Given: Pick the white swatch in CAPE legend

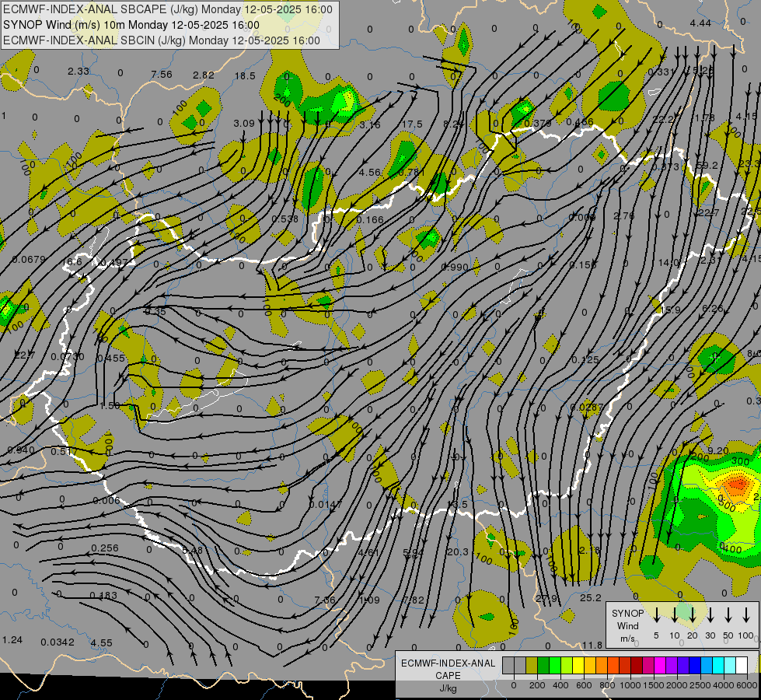Looking at the screenshot, I should [741, 666].
